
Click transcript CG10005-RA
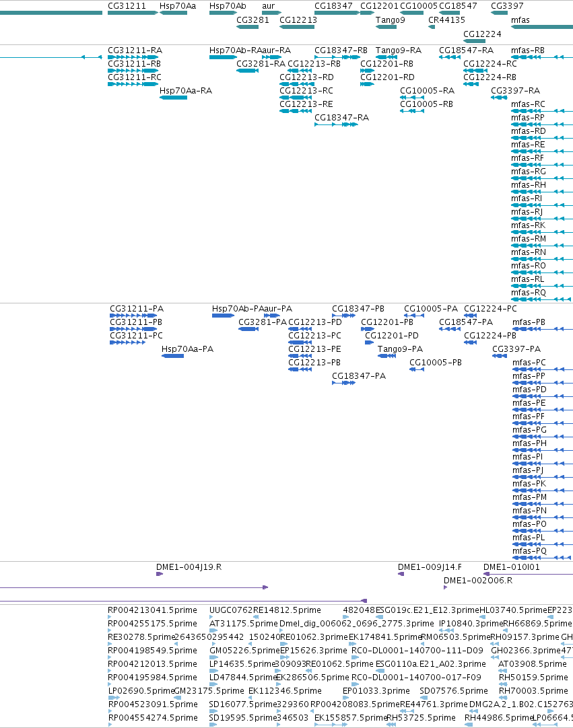(x=427, y=91)
